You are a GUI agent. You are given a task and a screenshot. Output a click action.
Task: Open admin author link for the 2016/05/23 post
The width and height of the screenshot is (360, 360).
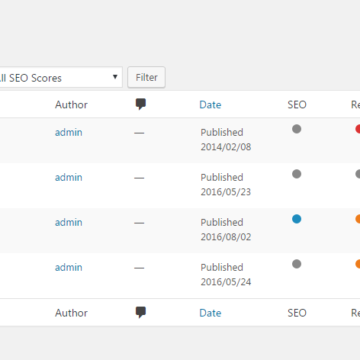[68, 177]
